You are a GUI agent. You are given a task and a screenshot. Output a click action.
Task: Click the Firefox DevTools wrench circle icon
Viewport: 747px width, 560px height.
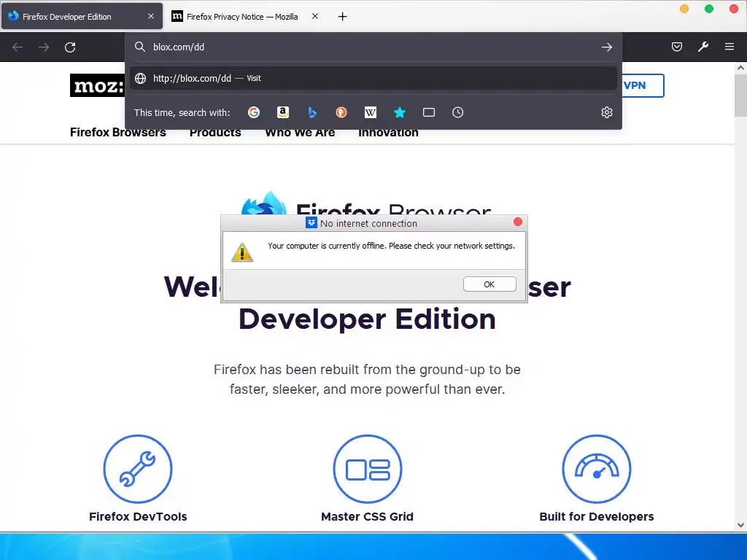point(138,469)
